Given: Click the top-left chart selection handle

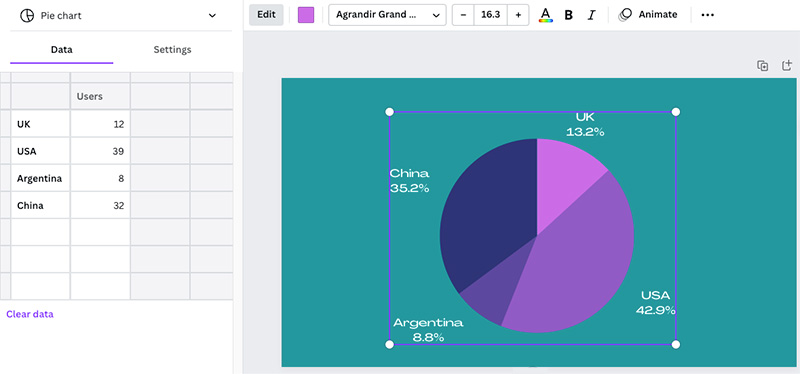Looking at the screenshot, I should point(389,112).
